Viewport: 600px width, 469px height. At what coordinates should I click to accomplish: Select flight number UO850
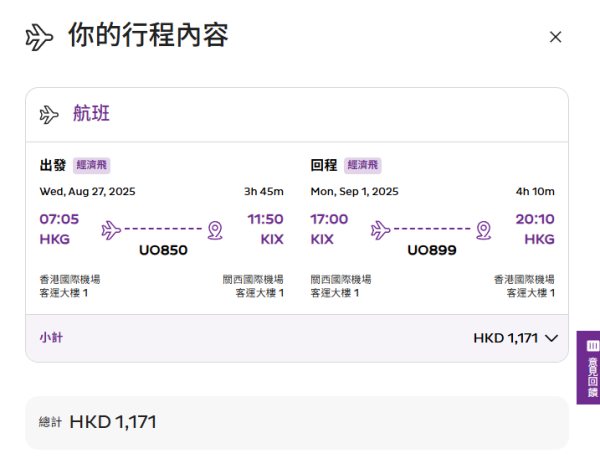pyautogui.click(x=163, y=250)
